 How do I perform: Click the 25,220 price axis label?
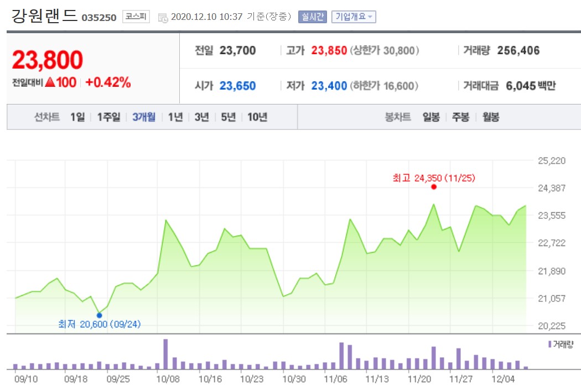pyautogui.click(x=552, y=161)
